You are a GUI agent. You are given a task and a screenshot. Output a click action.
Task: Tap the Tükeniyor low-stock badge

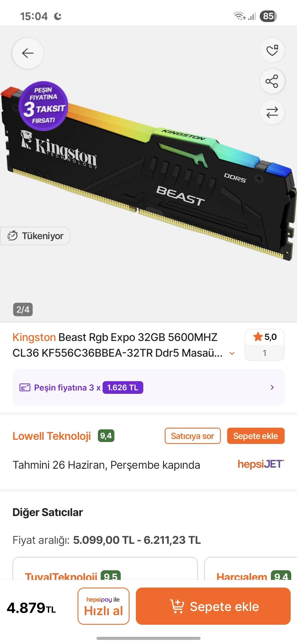[x=35, y=236]
